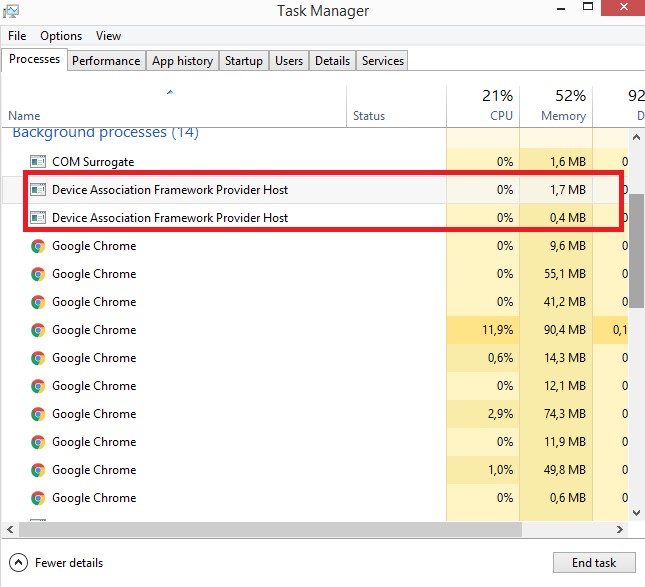Collapse view with Fewer details arrow icon
The height and width of the screenshot is (587, 645).
tap(19, 562)
